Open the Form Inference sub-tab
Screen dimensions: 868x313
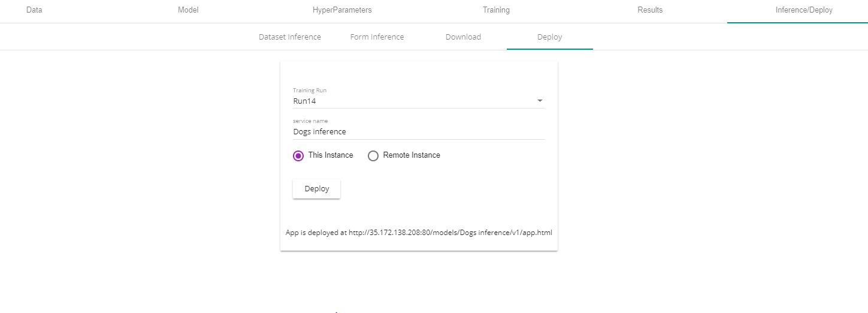point(377,37)
